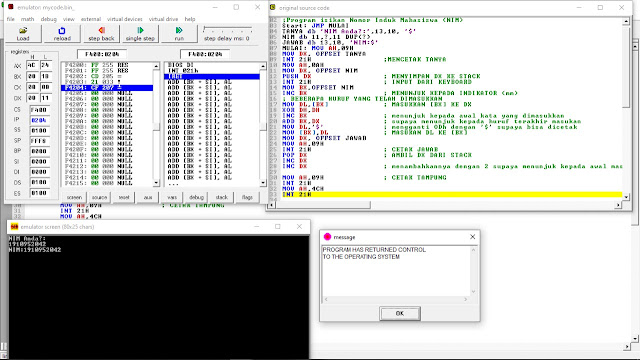
Task: Open the help menu
Action: 190,19
